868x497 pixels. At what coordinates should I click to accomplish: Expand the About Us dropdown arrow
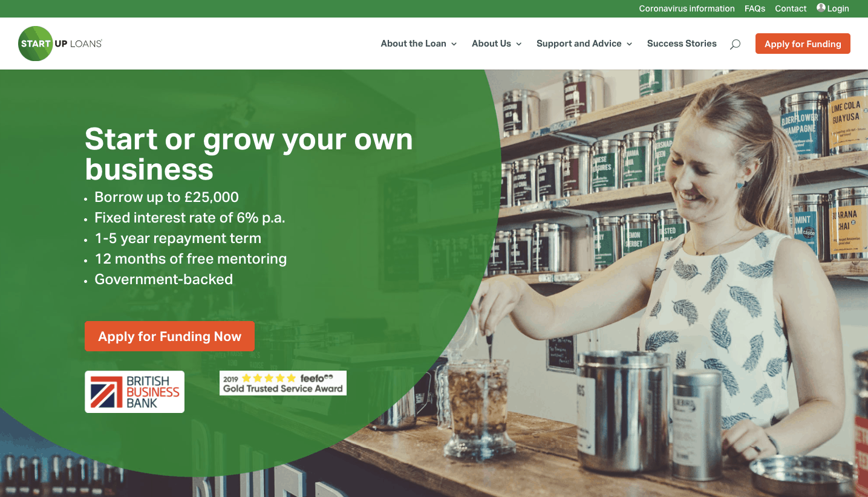[x=519, y=44]
